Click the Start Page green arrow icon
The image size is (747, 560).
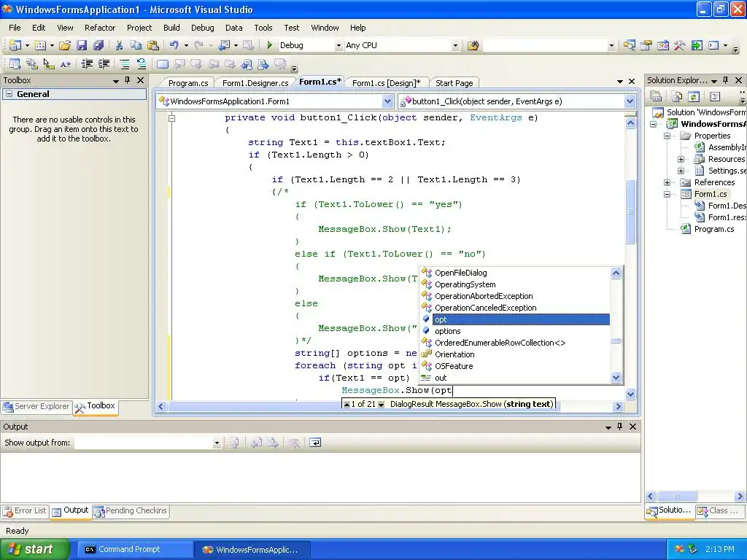coord(697,45)
